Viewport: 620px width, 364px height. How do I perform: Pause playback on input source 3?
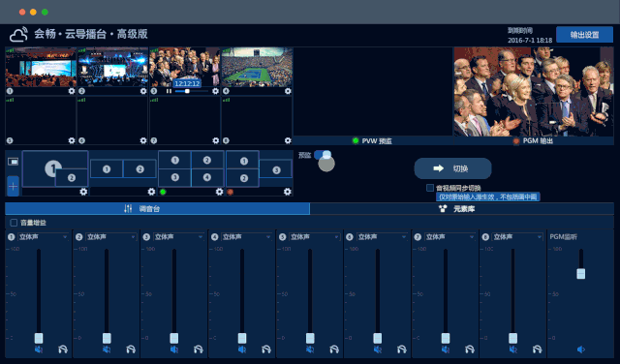169,91
